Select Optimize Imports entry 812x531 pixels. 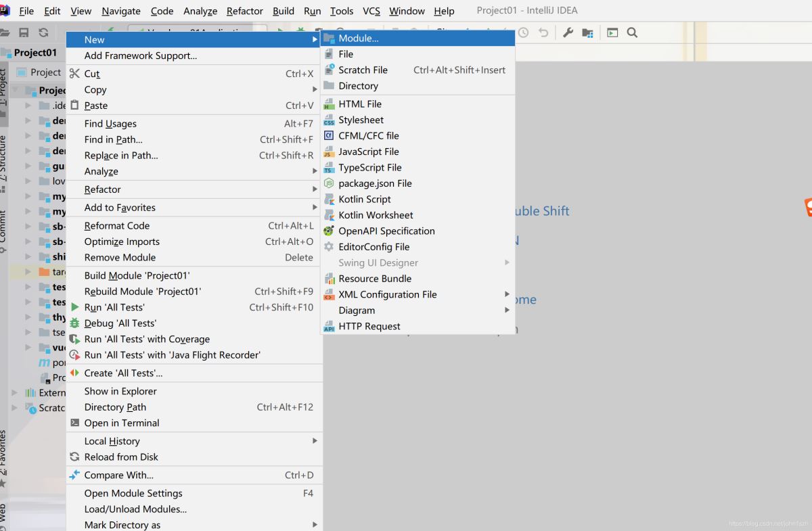[194, 241]
